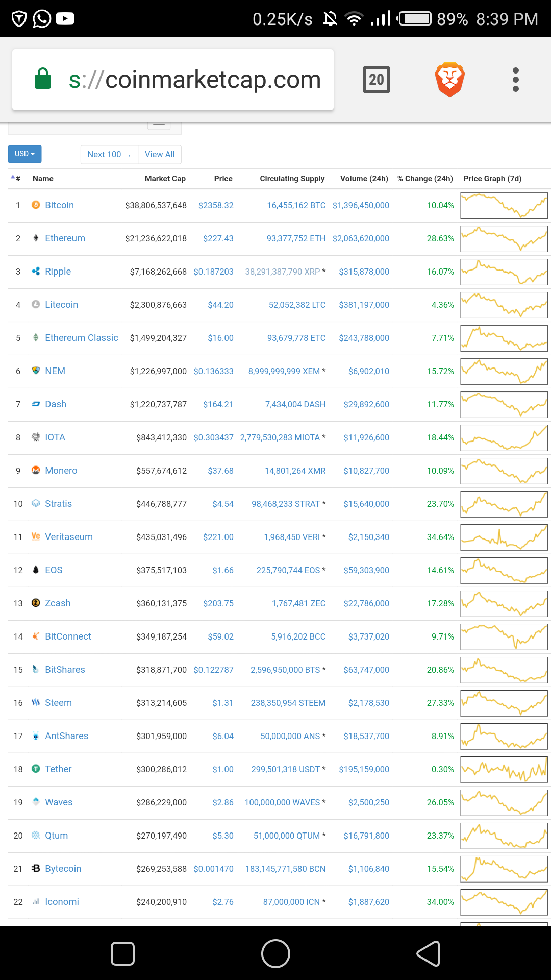551x980 pixels.
Task: Sort table by rank number column
Action: [x=17, y=179]
